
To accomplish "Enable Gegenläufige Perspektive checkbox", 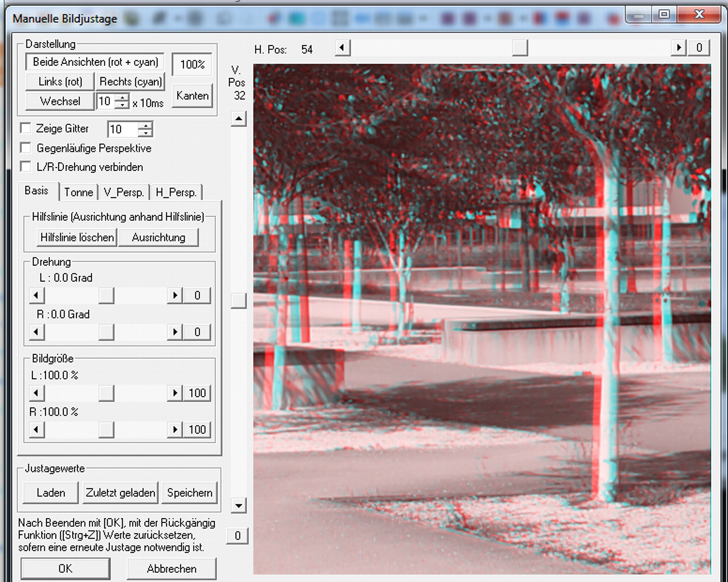I will point(25,148).
